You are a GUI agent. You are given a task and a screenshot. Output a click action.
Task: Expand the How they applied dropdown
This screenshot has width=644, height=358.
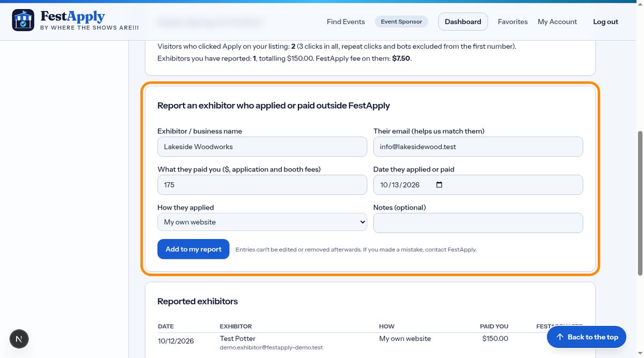(262, 222)
